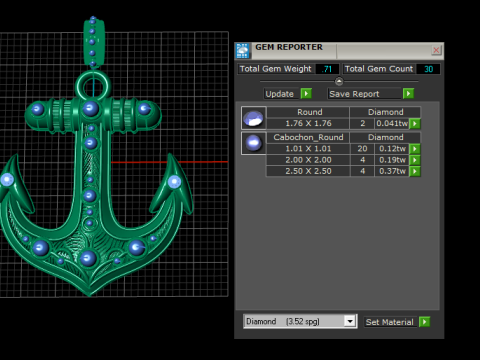Click the quantity 2 cell in Round row
The width and height of the screenshot is (480, 360).
[x=362, y=123]
